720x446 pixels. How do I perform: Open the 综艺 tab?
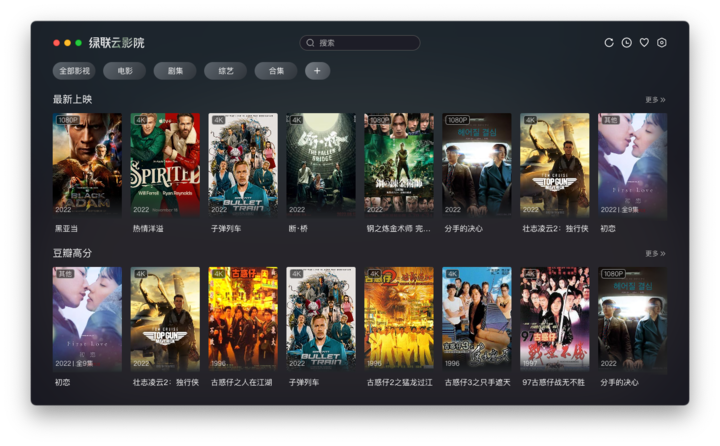pos(225,71)
